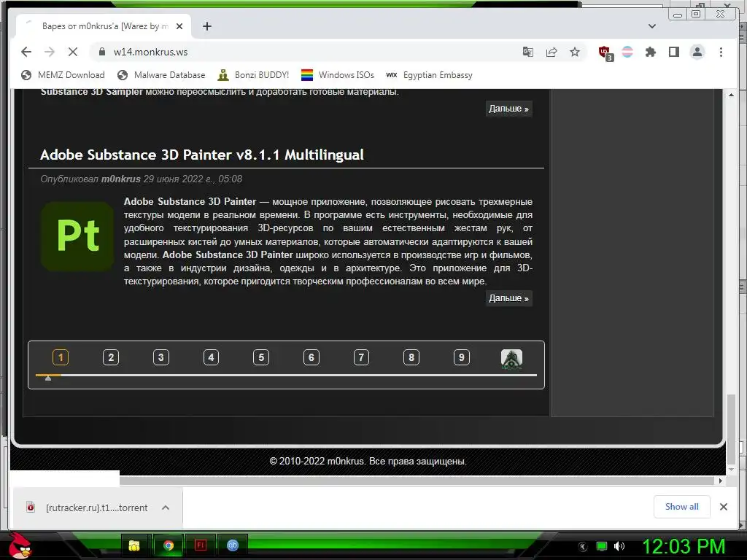The image size is (747, 560).
Task: Go to page 4
Action: tap(211, 357)
